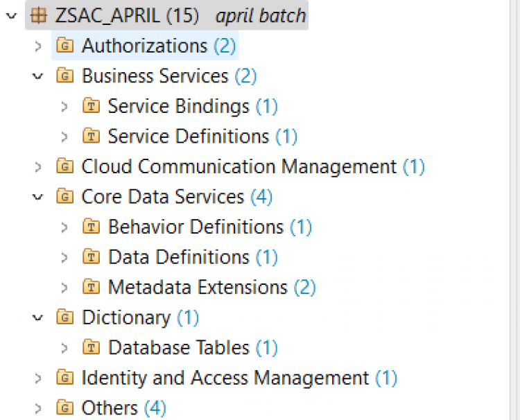Collapse the Dictionary node

pyautogui.click(x=38, y=318)
